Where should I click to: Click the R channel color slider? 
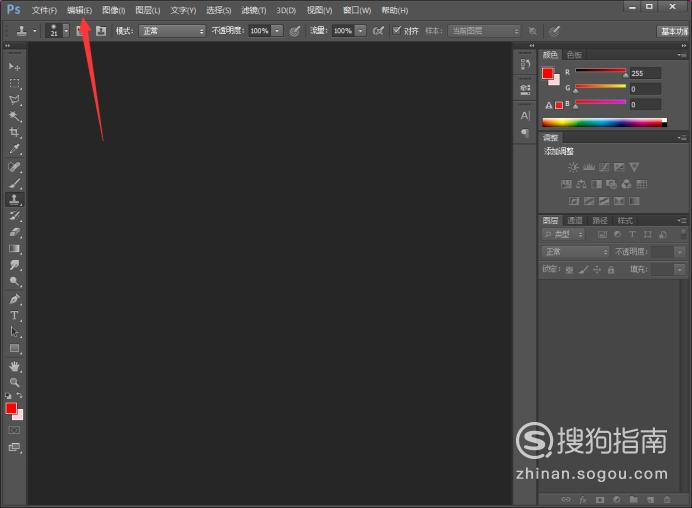tap(601, 71)
